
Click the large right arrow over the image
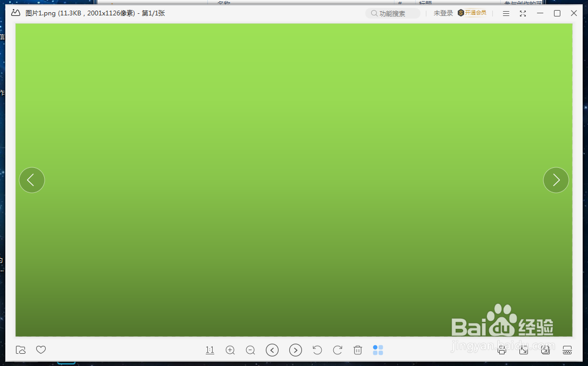pyautogui.click(x=556, y=180)
